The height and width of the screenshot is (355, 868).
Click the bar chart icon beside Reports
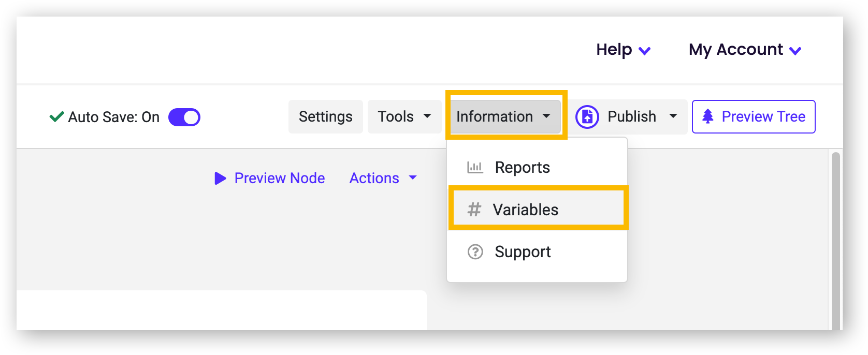point(475,167)
